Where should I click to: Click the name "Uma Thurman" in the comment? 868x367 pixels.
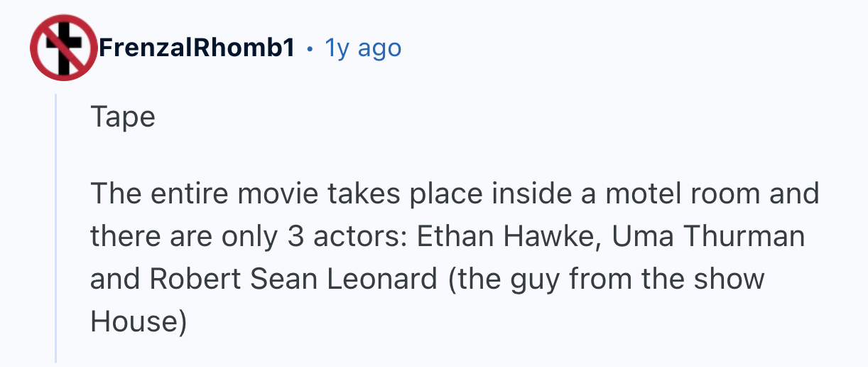pyautogui.click(x=708, y=235)
